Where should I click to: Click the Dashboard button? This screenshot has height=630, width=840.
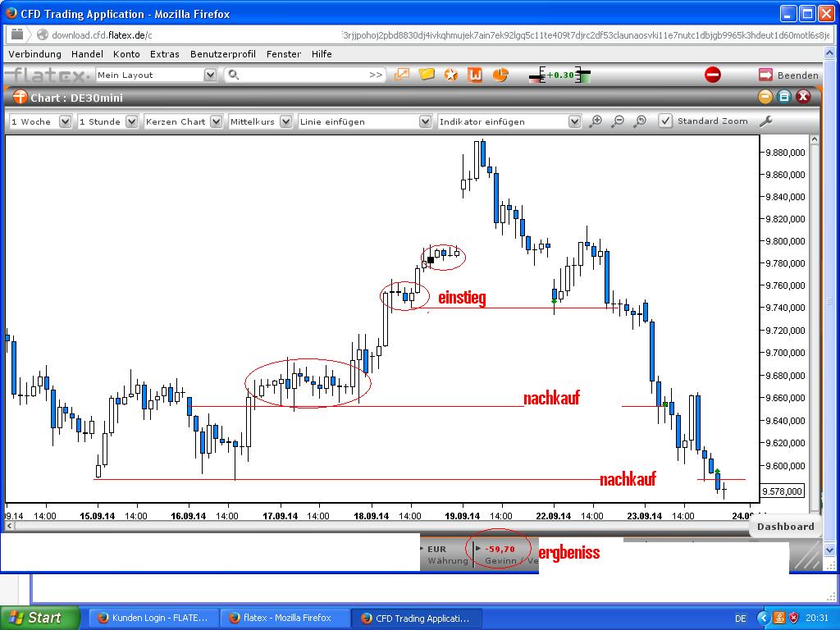[x=785, y=527]
